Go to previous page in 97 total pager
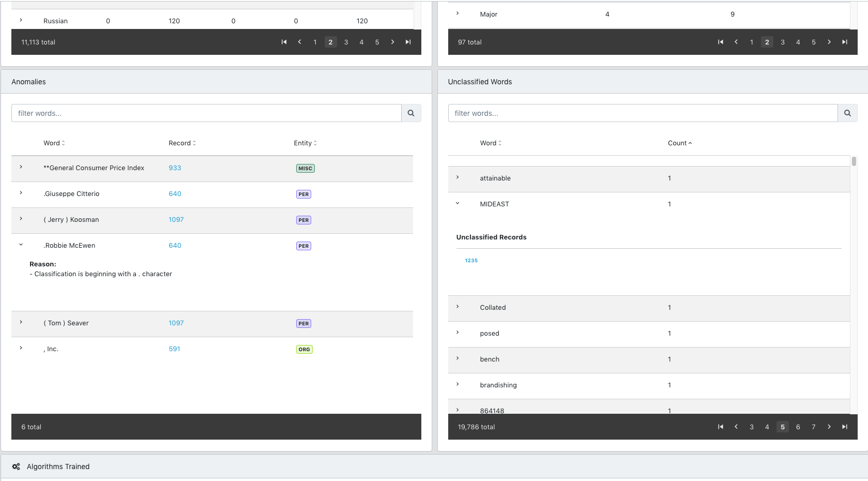The width and height of the screenshot is (868, 481). click(x=736, y=42)
